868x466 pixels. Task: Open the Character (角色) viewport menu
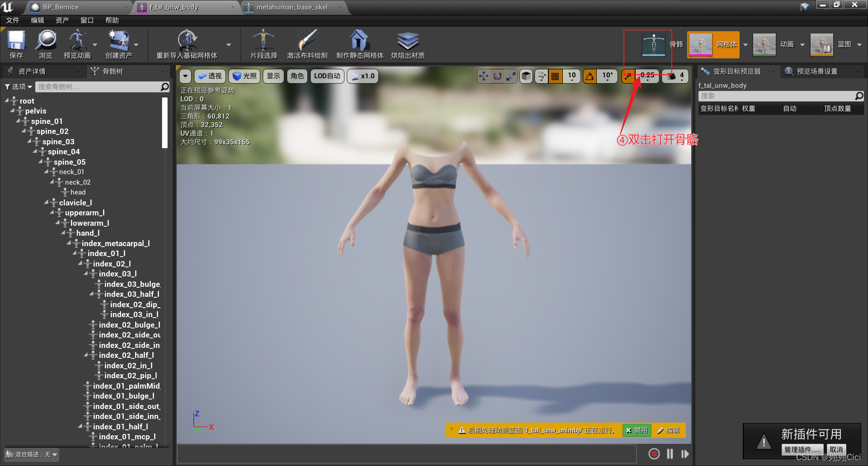click(297, 76)
